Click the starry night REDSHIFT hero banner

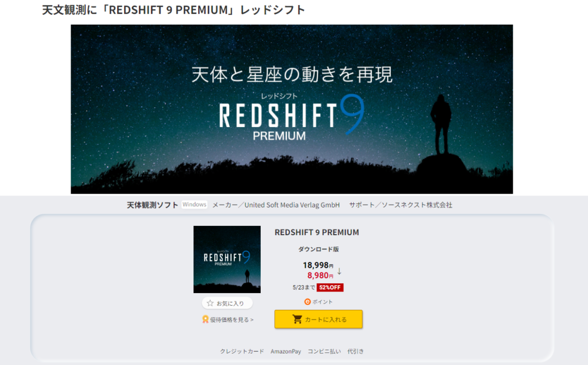pyautogui.click(x=292, y=109)
